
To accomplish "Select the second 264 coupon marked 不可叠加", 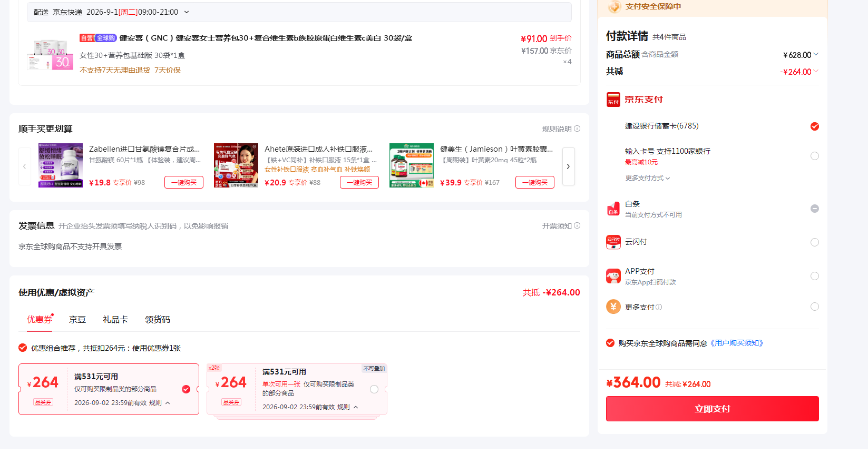I will click(x=374, y=389).
